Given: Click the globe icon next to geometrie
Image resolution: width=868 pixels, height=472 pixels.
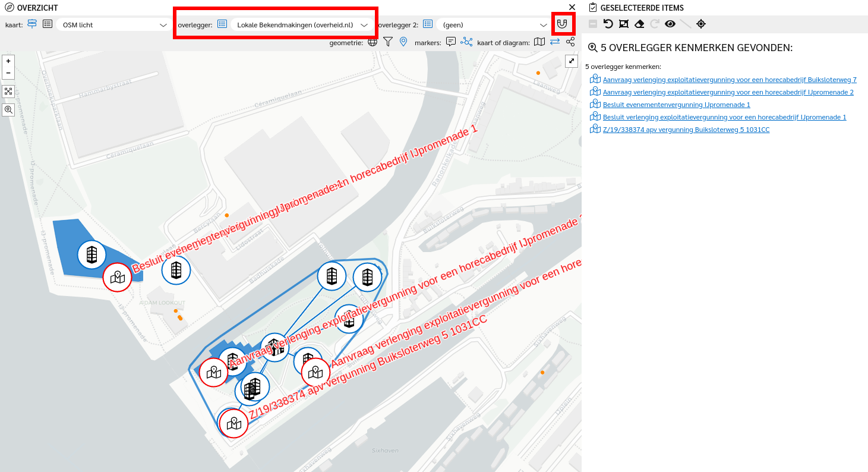Looking at the screenshot, I should click(373, 42).
